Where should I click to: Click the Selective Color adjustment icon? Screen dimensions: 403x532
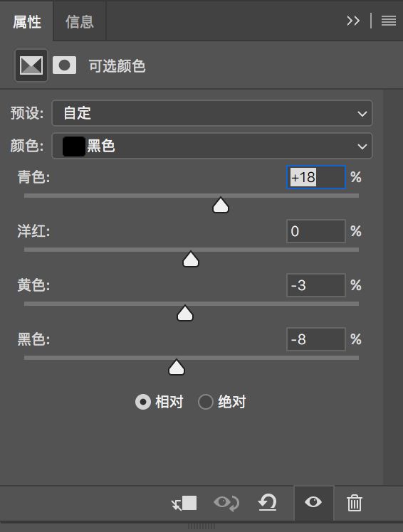coord(31,65)
